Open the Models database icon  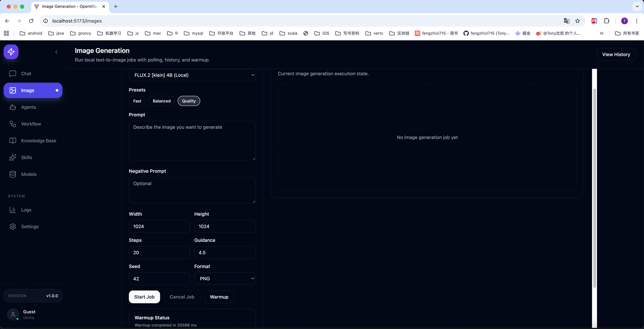point(13,174)
